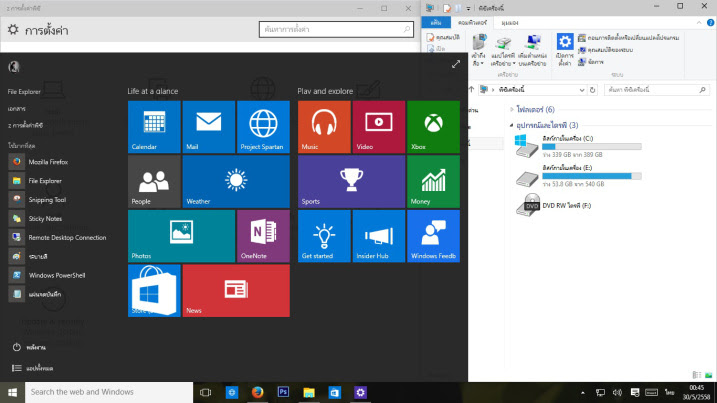Open the volume control in system tray
Image resolution: width=717 pixels, height=403 pixels.
(617, 392)
